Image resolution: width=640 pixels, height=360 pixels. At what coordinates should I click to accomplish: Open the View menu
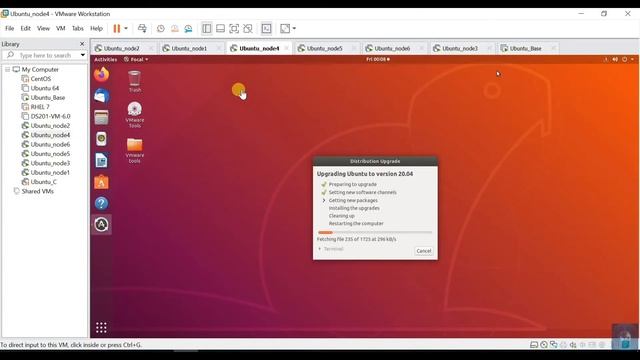pyautogui.click(x=43, y=29)
